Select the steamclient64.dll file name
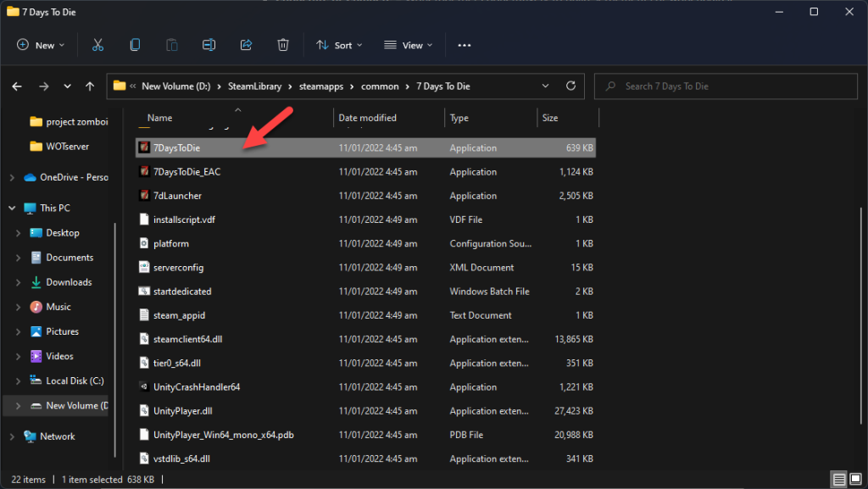Image resolution: width=868 pixels, height=489 pixels. click(187, 339)
